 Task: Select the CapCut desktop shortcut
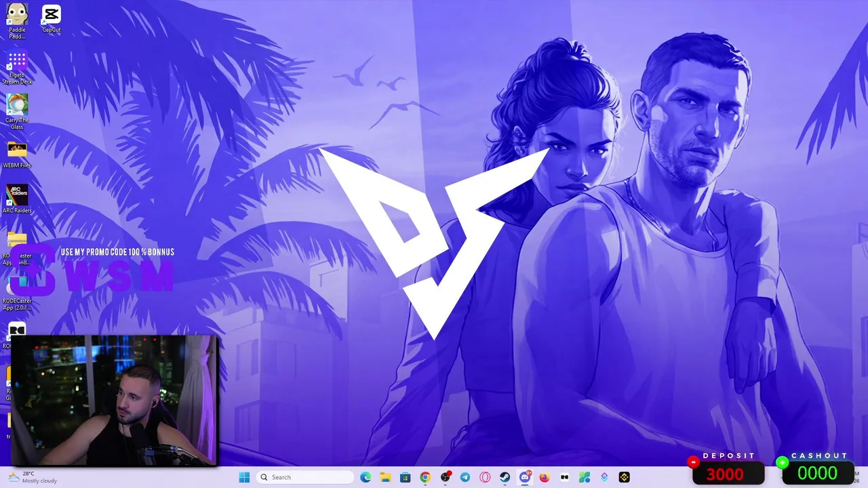pos(52,18)
